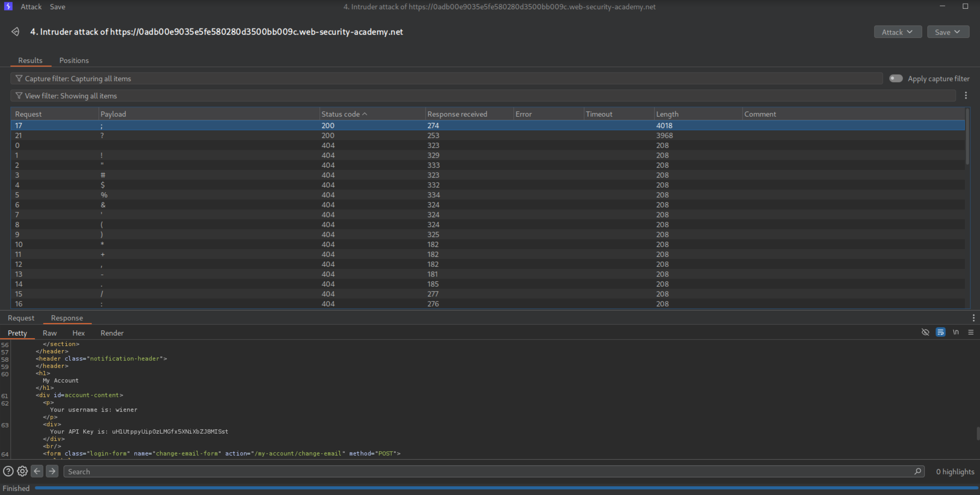Toggle the non-printable characters \n icon
This screenshot has width=980, height=495.
(x=955, y=332)
